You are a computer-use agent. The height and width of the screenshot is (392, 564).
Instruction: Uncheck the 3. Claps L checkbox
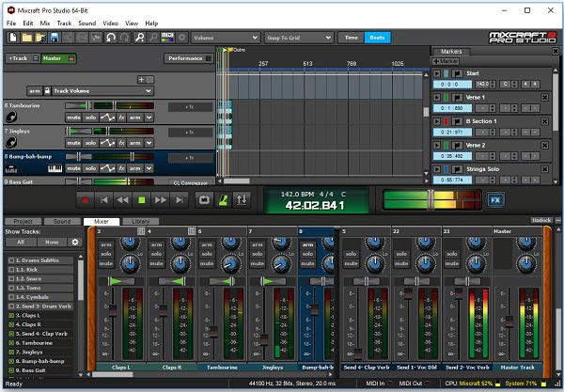[11, 316]
